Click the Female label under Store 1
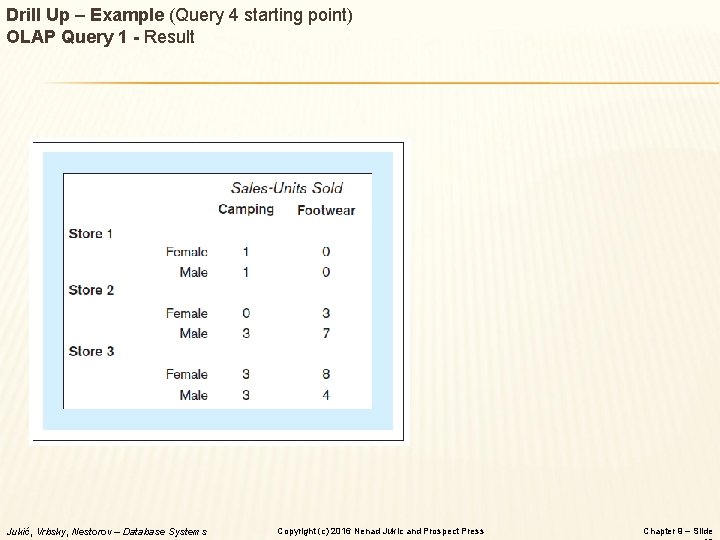This screenshot has height=540, width=720. (x=186, y=252)
